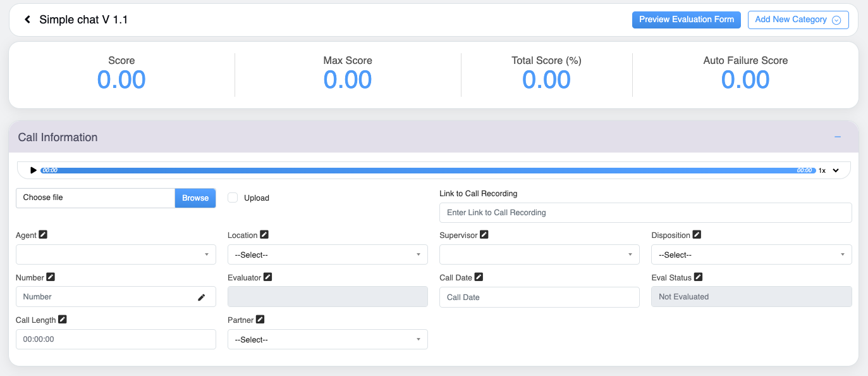Click the edit icon next to Call Length
Screen dimensions: 868x376
coord(62,320)
